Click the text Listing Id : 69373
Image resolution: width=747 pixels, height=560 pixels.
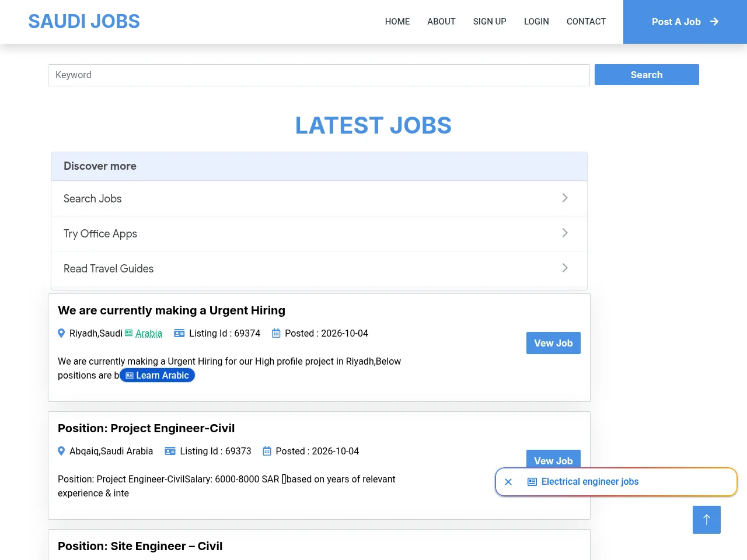click(x=216, y=451)
